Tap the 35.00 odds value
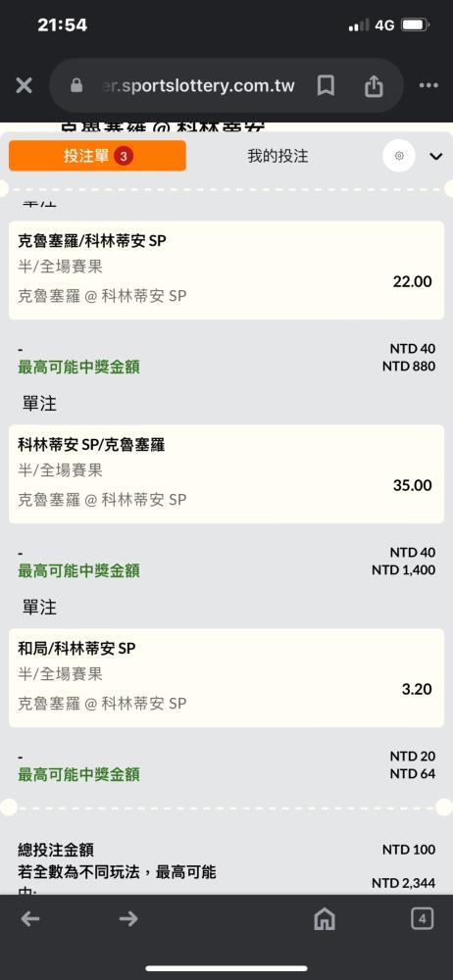The height and width of the screenshot is (980, 453). [413, 485]
